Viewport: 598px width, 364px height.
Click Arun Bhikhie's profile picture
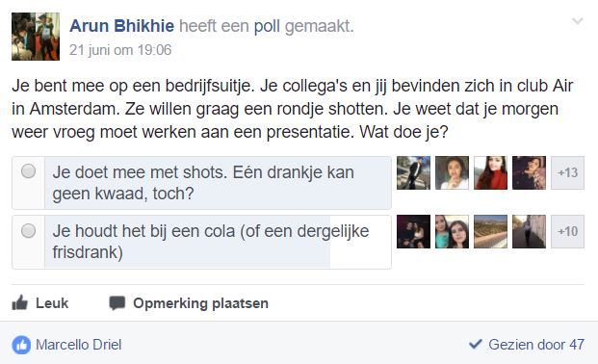pyautogui.click(x=36, y=37)
